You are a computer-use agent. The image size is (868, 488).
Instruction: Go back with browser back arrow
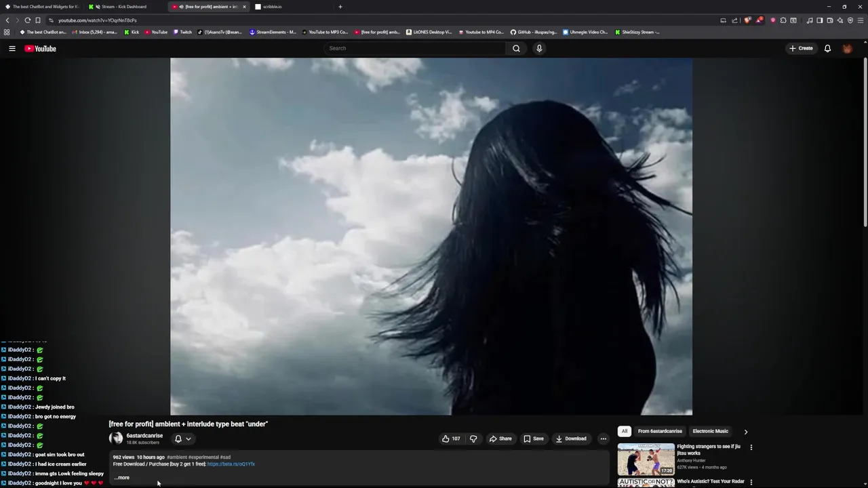(x=7, y=20)
